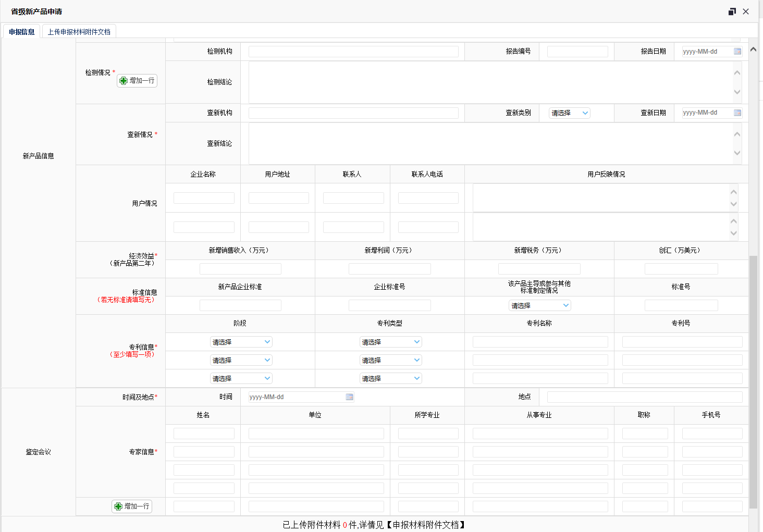Click the 【申报材料附件文档】 text
Image resolution: width=763 pixels, height=532 pixels.
coord(425,525)
